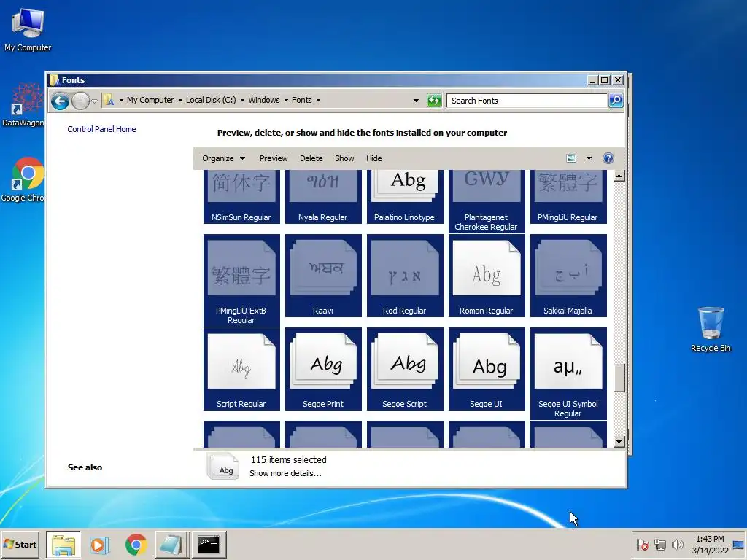The image size is (747, 560).
Task: Expand the recent pages dropdown next to Forward
Action: (x=94, y=101)
